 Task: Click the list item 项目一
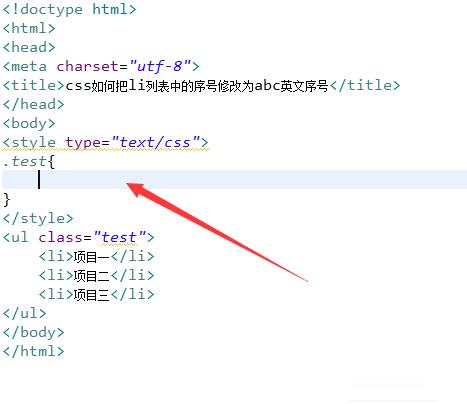coord(96,256)
